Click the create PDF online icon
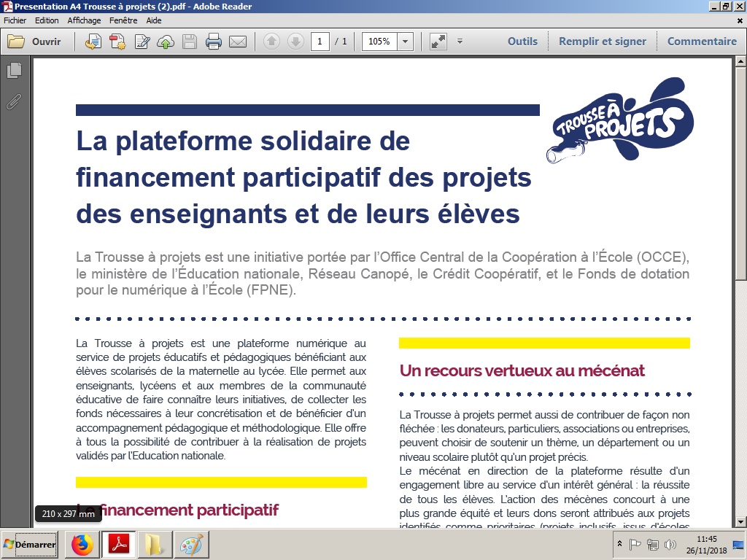 (x=93, y=42)
